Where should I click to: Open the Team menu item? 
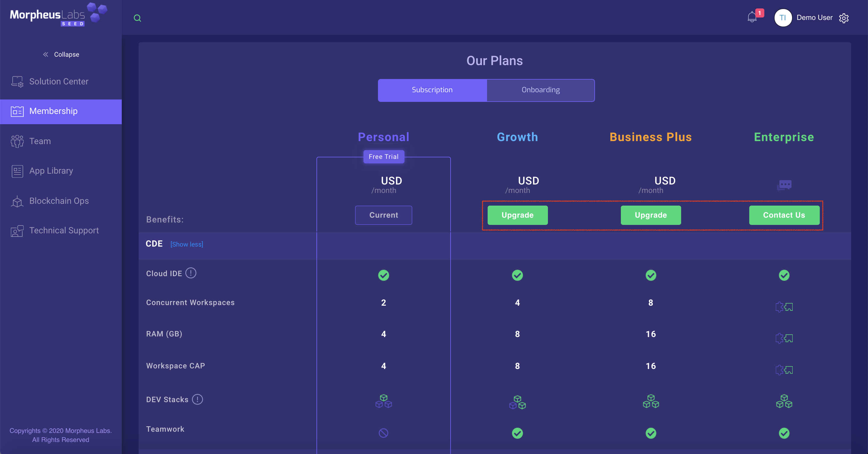(40, 141)
